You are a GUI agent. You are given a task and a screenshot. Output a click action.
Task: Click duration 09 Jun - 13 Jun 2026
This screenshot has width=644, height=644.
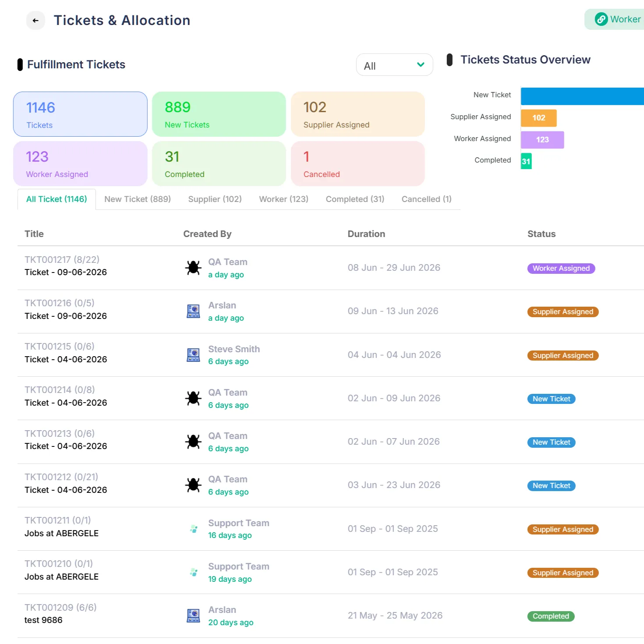click(393, 311)
